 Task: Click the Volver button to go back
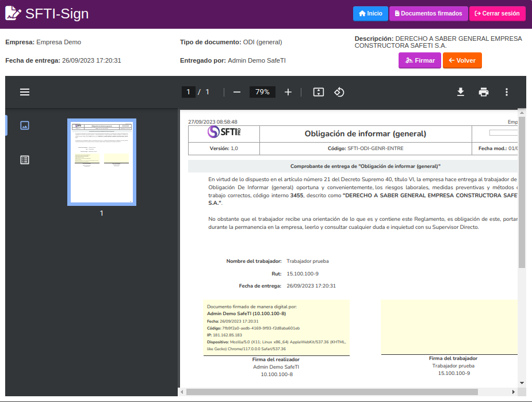(462, 60)
